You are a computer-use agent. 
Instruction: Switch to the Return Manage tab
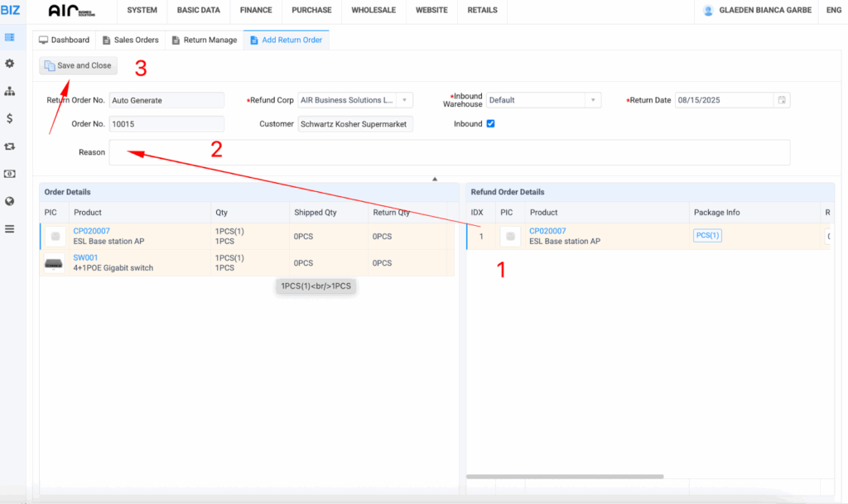point(204,40)
